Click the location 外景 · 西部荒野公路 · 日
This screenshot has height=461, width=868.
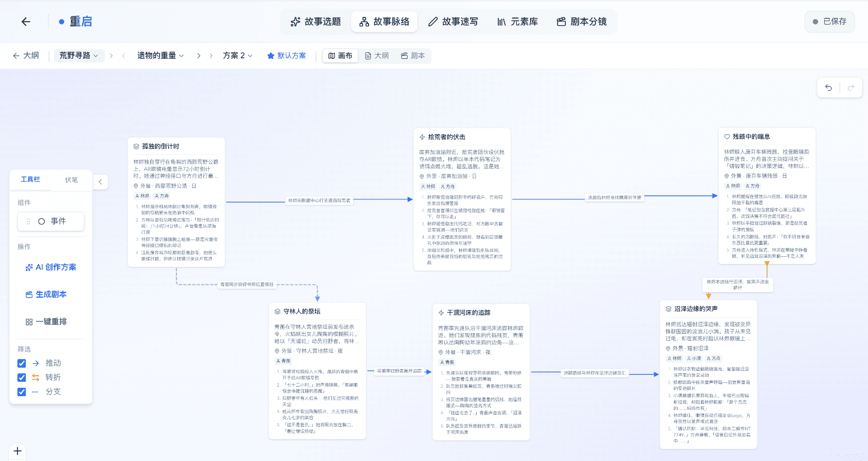click(165, 186)
